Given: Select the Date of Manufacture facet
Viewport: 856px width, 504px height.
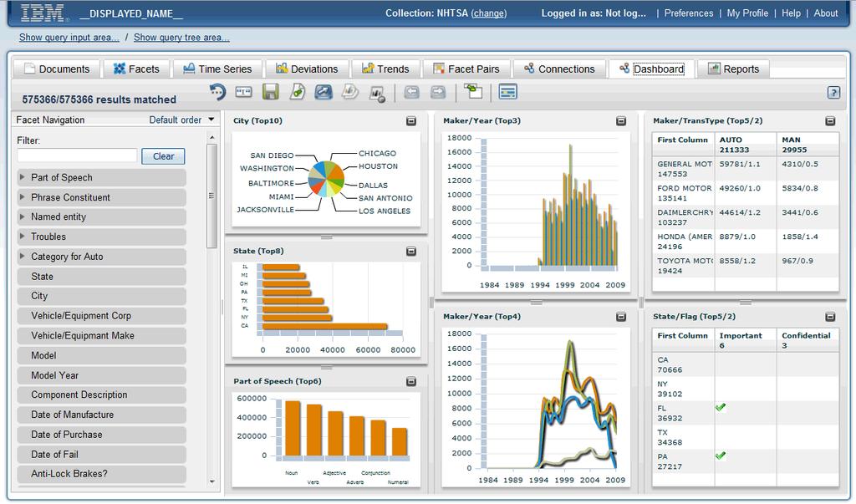Looking at the screenshot, I should tap(101, 415).
